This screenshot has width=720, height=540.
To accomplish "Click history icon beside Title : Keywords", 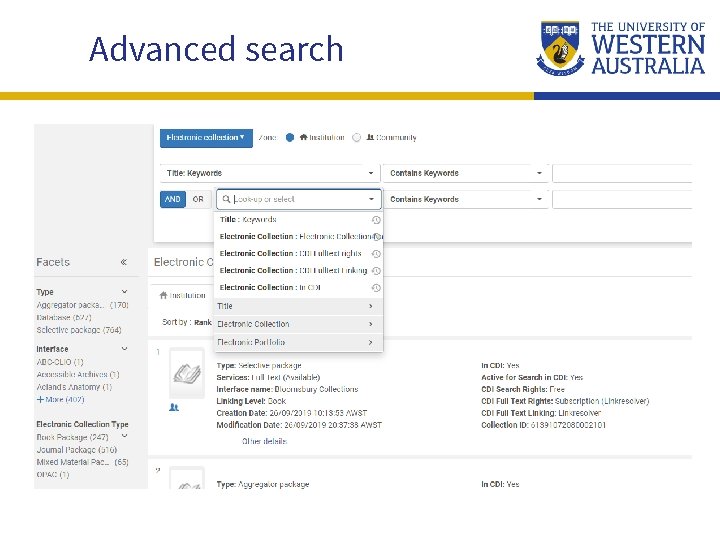I will point(376,220).
